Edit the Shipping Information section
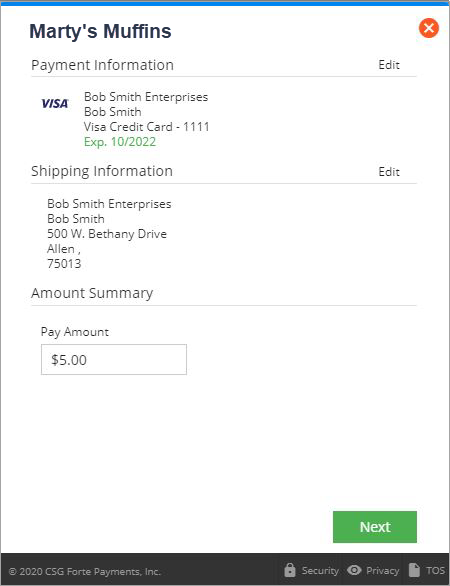450x586 pixels. [389, 172]
